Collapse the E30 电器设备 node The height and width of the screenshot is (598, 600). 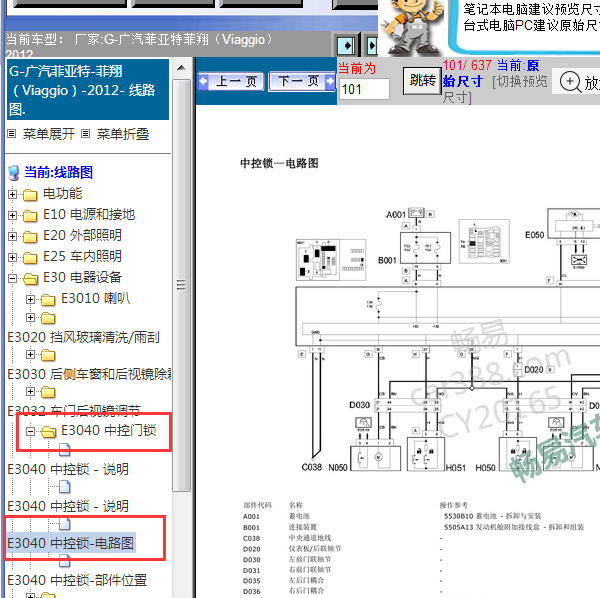12,279
